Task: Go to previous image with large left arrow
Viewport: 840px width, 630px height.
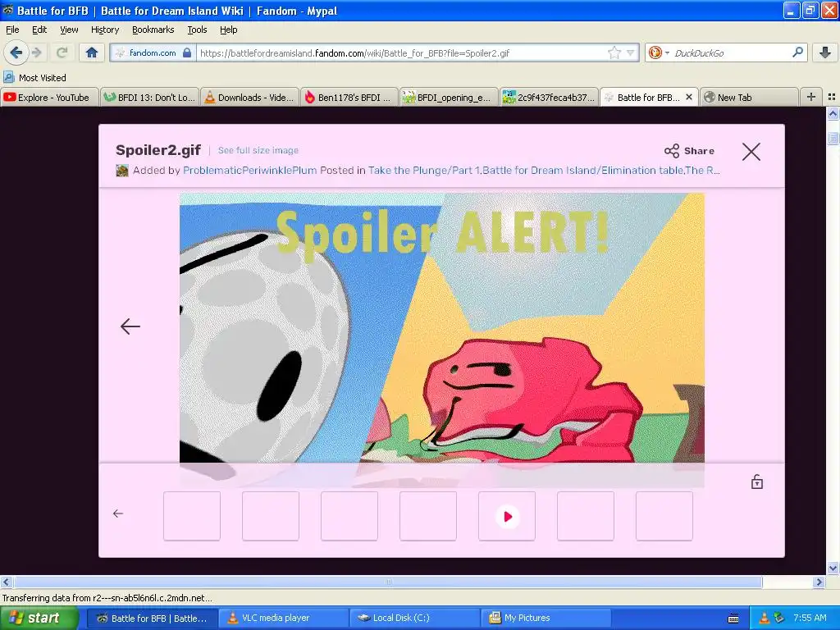Action: (130, 326)
